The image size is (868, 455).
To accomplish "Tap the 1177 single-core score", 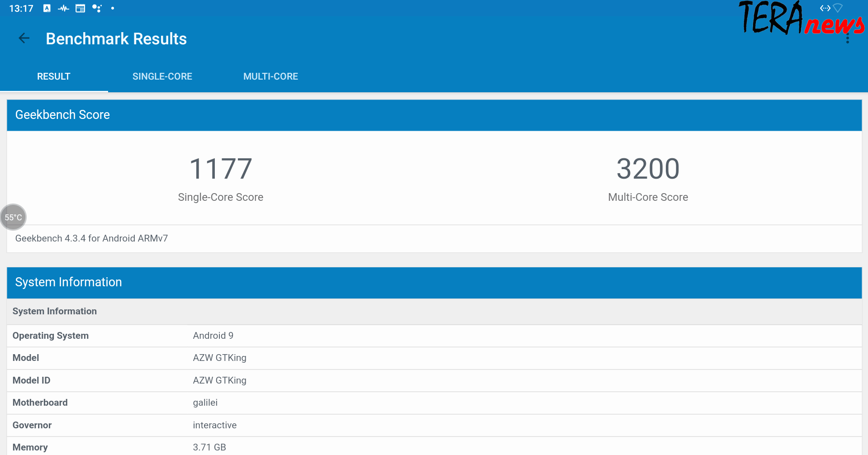I will [x=220, y=169].
